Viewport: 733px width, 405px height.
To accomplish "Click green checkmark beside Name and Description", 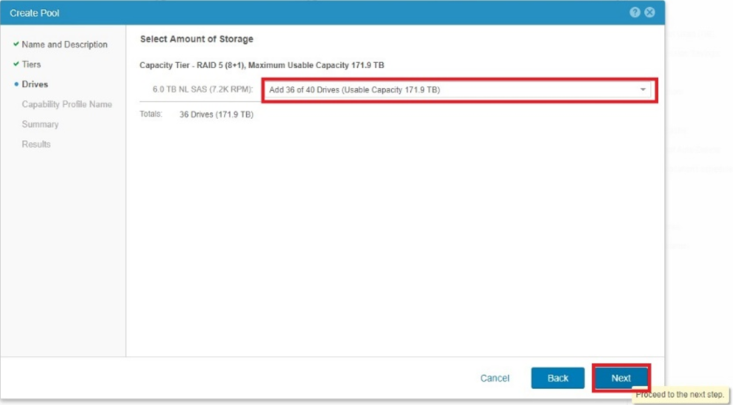I will click(x=16, y=44).
